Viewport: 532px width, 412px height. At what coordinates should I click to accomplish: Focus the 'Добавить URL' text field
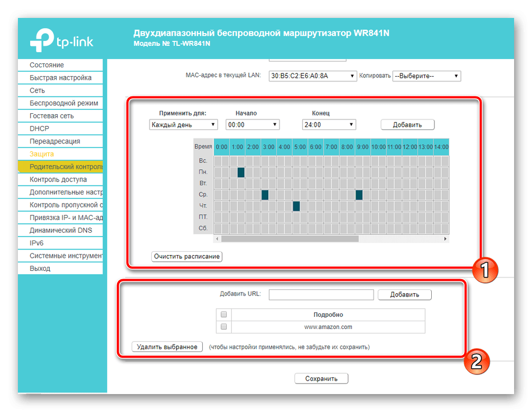[321, 295]
